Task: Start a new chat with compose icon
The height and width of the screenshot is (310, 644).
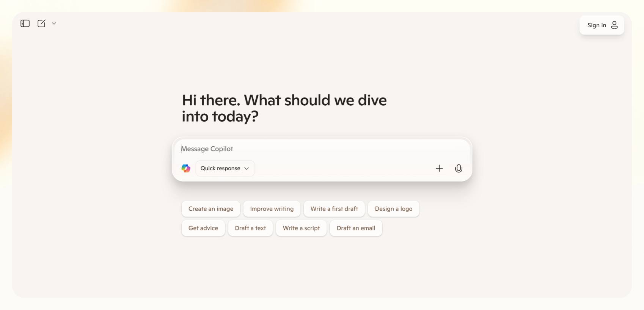Action: tap(41, 23)
